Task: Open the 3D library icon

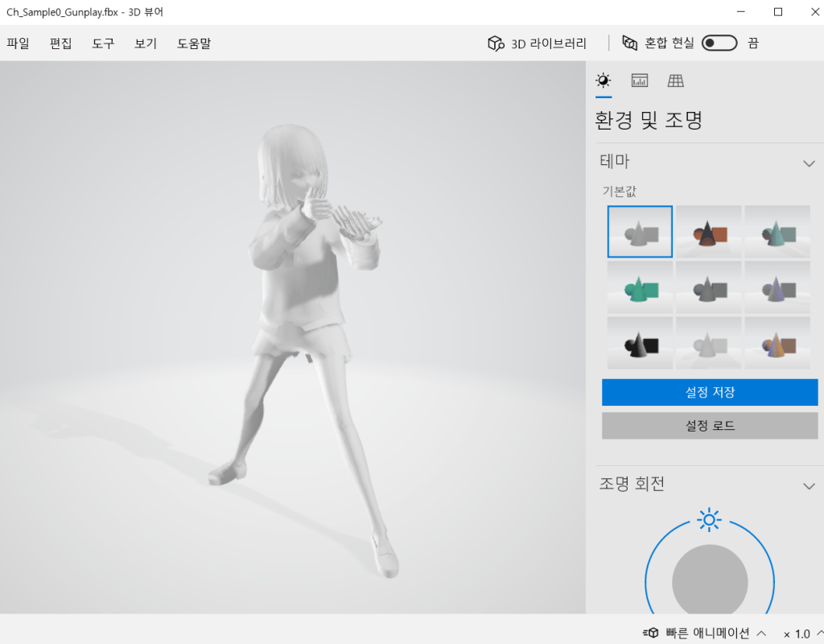Action: (496, 43)
